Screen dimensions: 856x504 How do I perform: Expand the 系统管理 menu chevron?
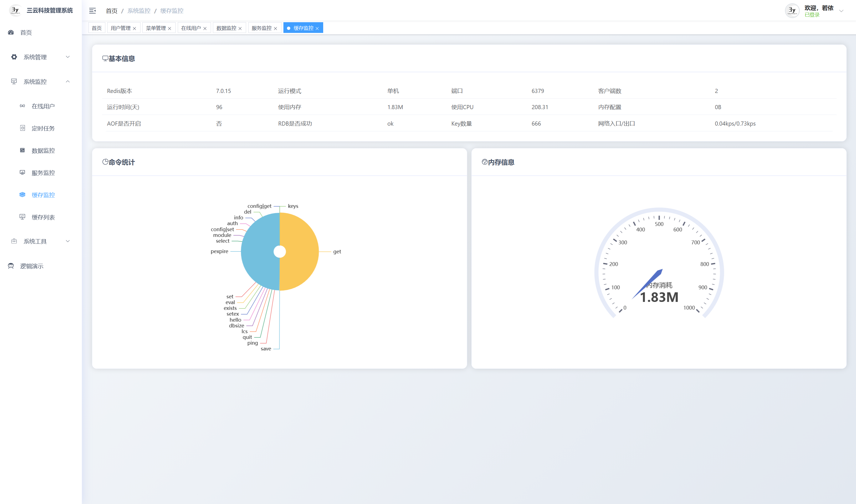(67, 57)
